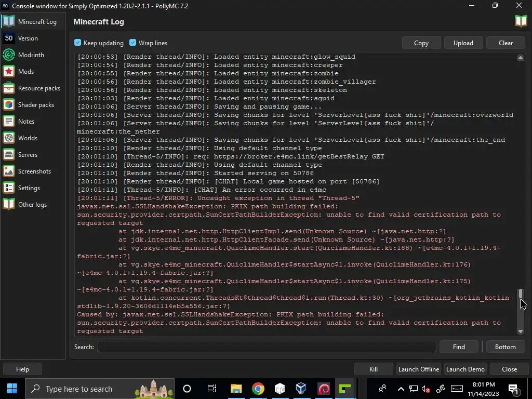Select the Version page icon
Image resolution: width=532 pixels, height=399 pixels.
point(9,38)
